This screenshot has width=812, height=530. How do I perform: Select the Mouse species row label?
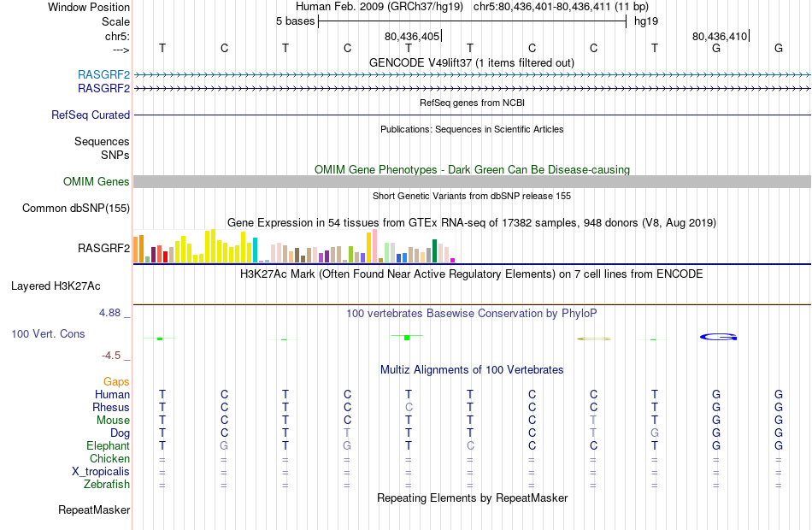coord(113,421)
